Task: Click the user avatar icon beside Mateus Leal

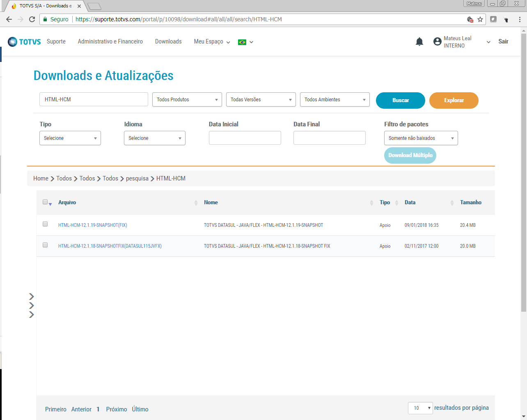Action: click(x=438, y=41)
